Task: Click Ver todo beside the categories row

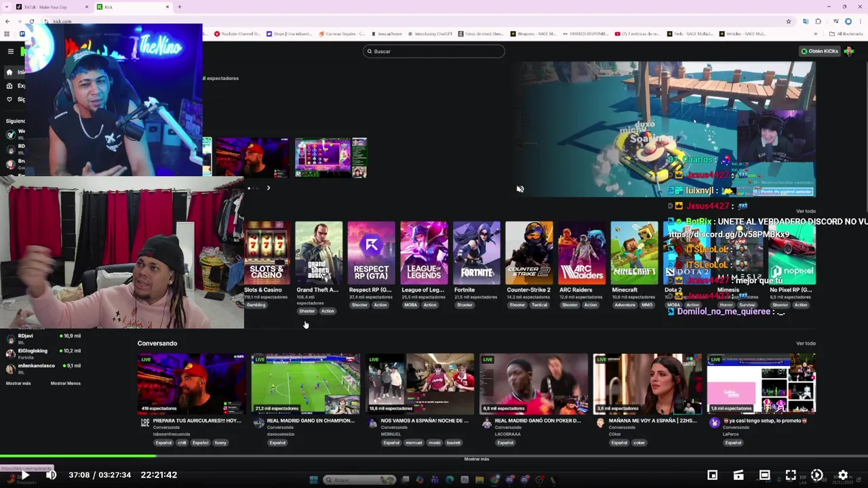Action: point(806,211)
